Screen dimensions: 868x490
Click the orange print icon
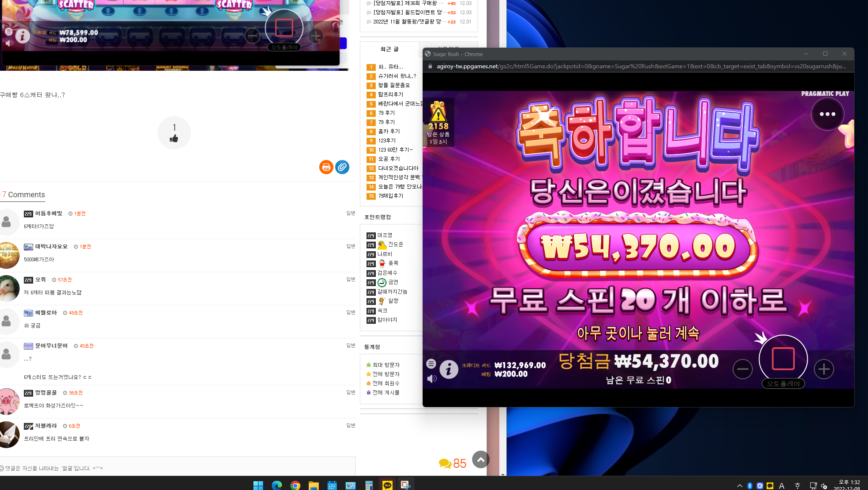coord(326,167)
